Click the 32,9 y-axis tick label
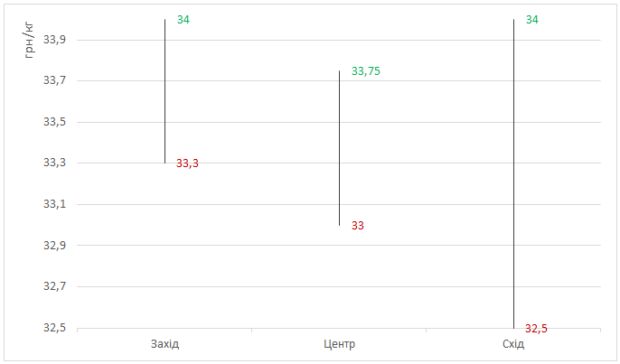The width and height of the screenshot is (620, 364). click(x=55, y=246)
